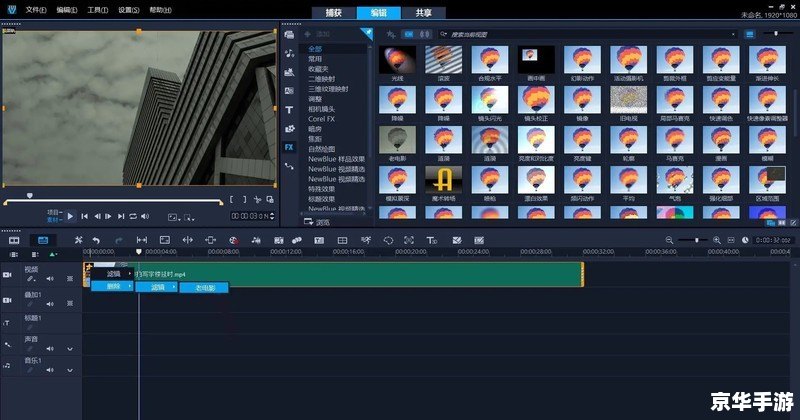Select the 收藏夹 favorites category
The height and width of the screenshot is (420, 800).
(x=318, y=69)
